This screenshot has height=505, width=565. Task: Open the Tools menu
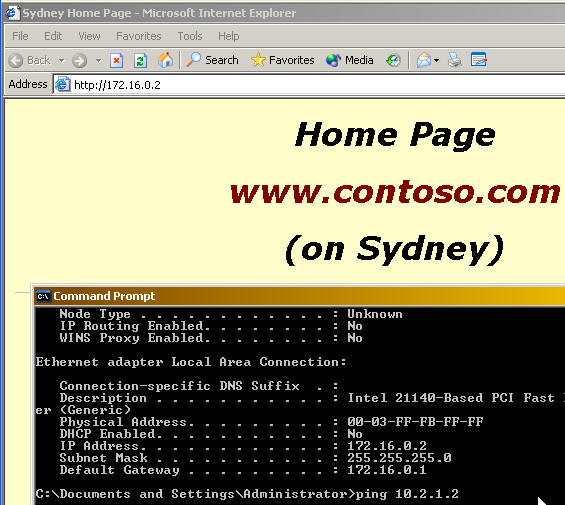click(190, 36)
